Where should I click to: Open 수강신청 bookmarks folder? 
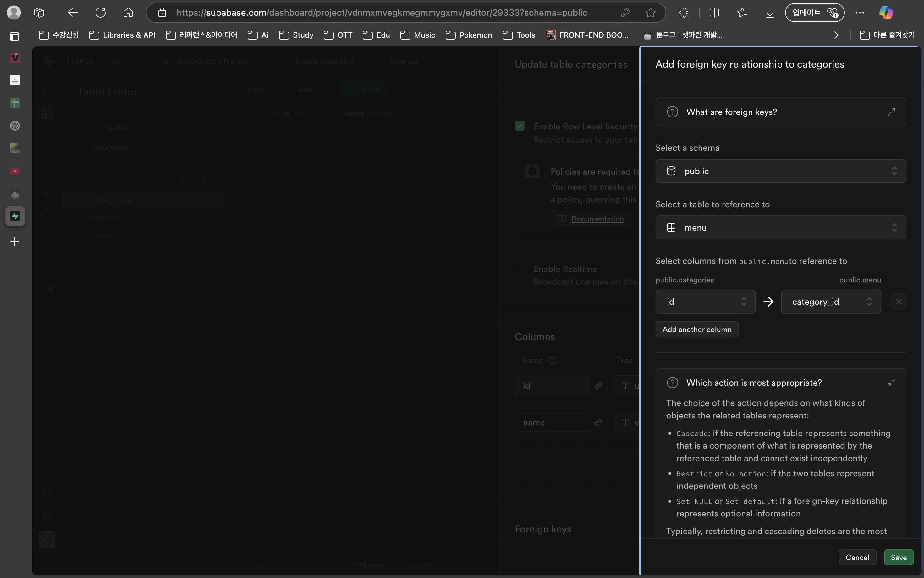pyautogui.click(x=59, y=35)
